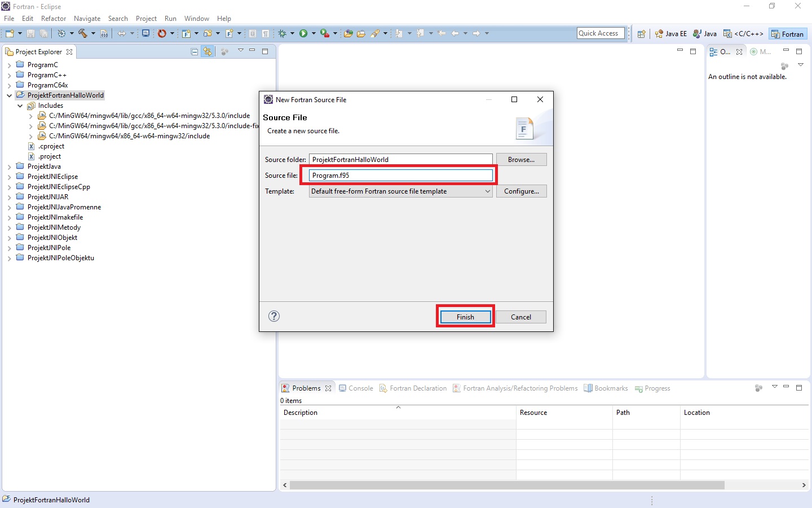
Task: Click the binary 010 toolbar icon
Action: coord(104,34)
